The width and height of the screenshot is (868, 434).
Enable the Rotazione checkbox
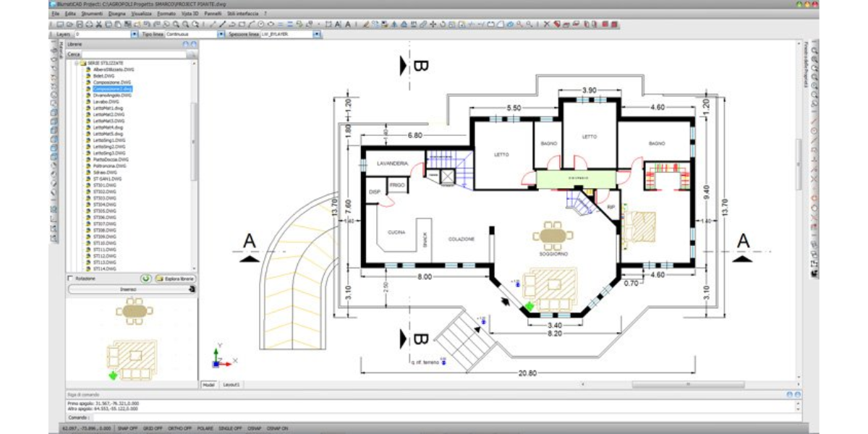[x=70, y=278]
